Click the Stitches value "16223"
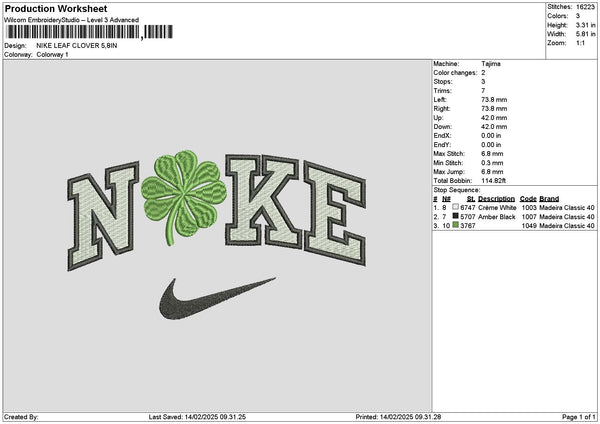This screenshot has width=600, height=424. pos(585,7)
